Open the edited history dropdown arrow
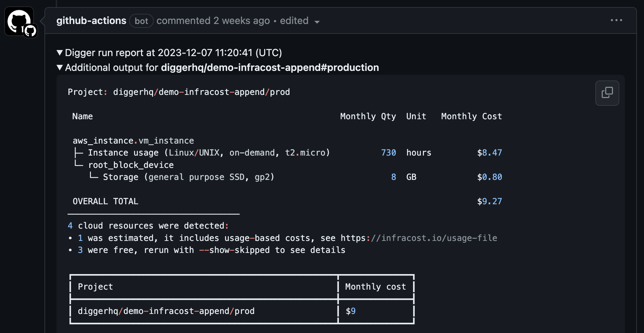 pyautogui.click(x=317, y=22)
